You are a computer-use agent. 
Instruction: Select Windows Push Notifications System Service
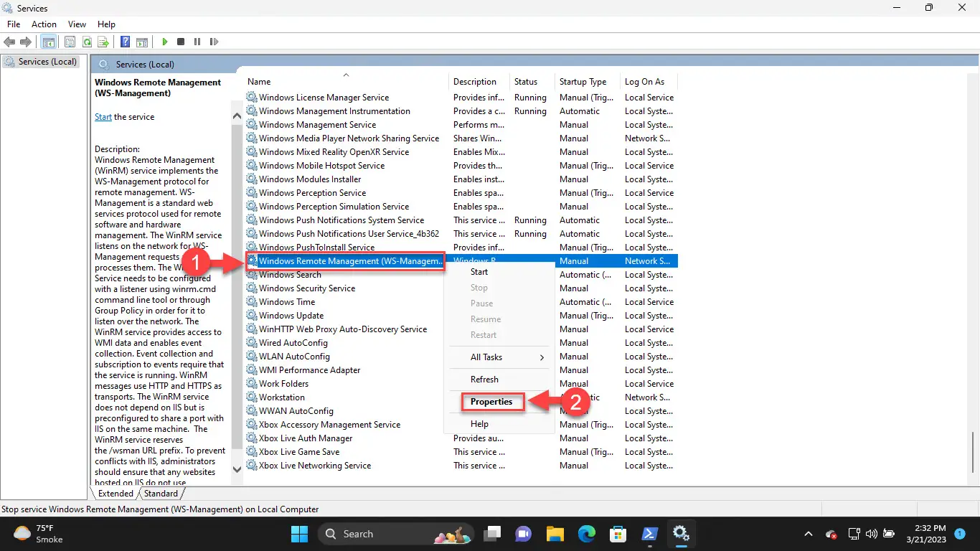[461, 220]
